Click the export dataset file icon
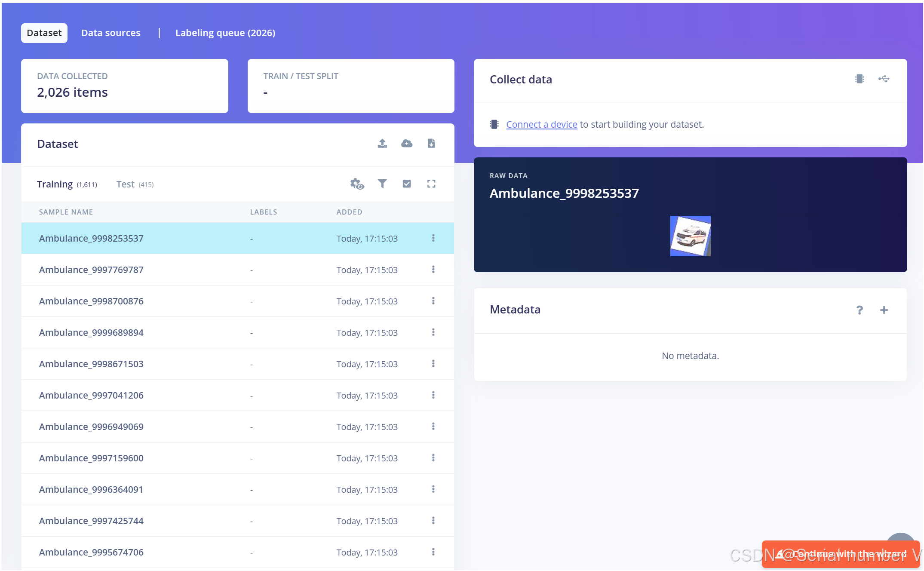Image resolution: width=924 pixels, height=571 pixels. pyautogui.click(x=431, y=143)
